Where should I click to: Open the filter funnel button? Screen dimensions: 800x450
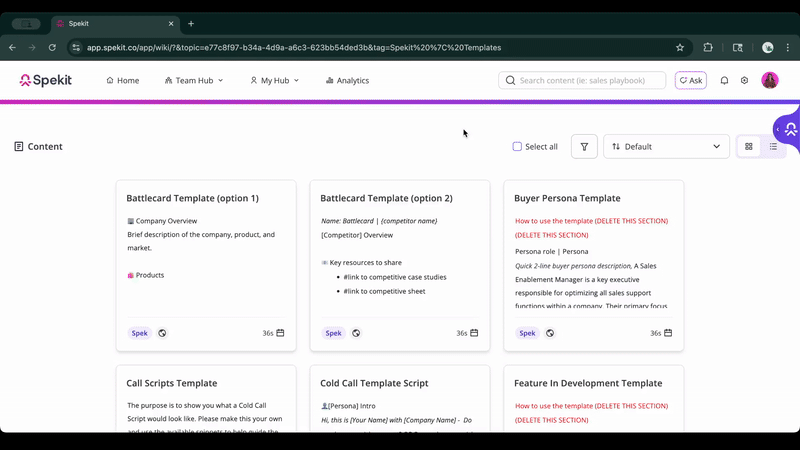point(584,146)
